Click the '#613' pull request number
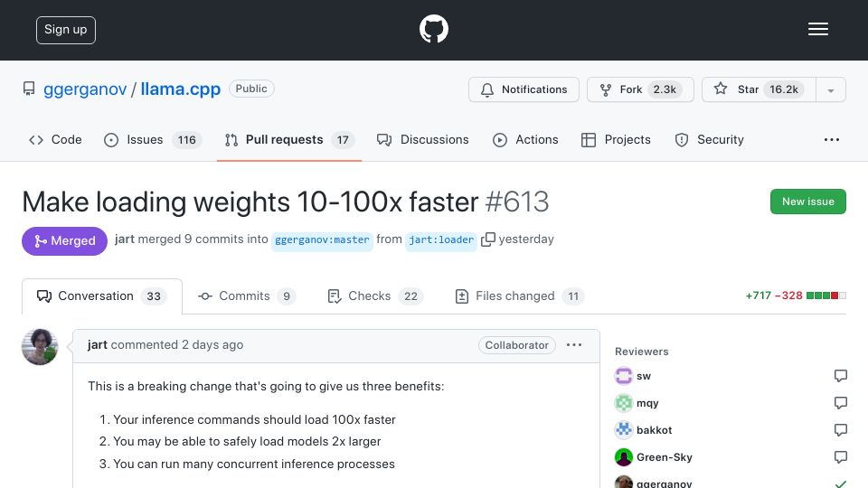 (x=517, y=202)
